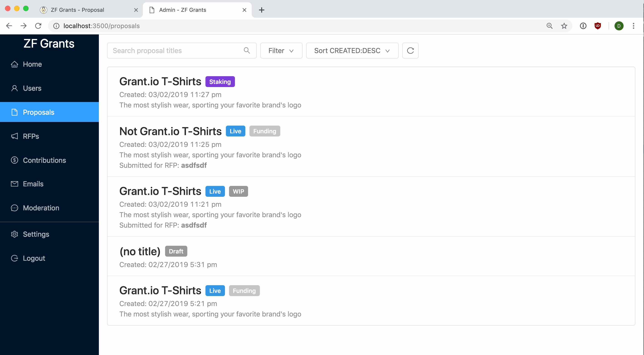
Task: Open the Moderation sidebar item
Action: 41,208
